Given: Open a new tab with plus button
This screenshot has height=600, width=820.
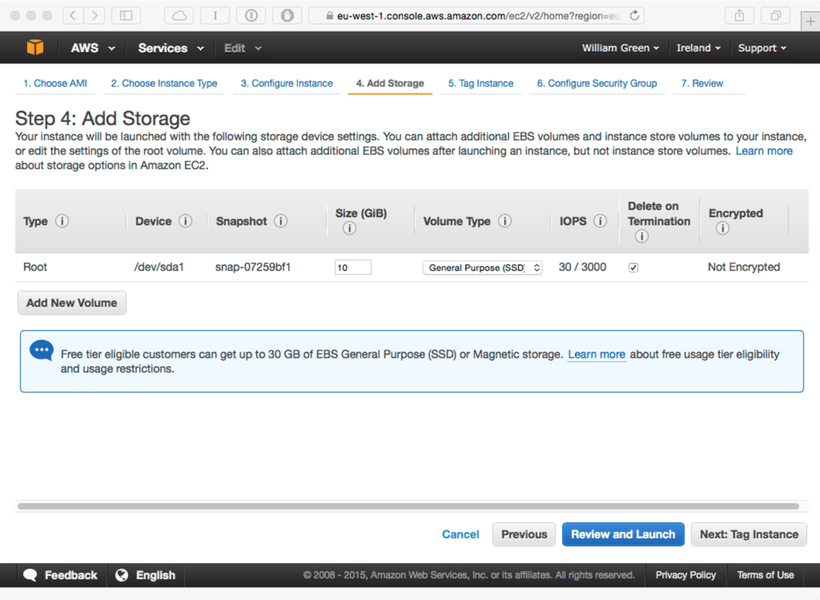Looking at the screenshot, I should 810,21.
